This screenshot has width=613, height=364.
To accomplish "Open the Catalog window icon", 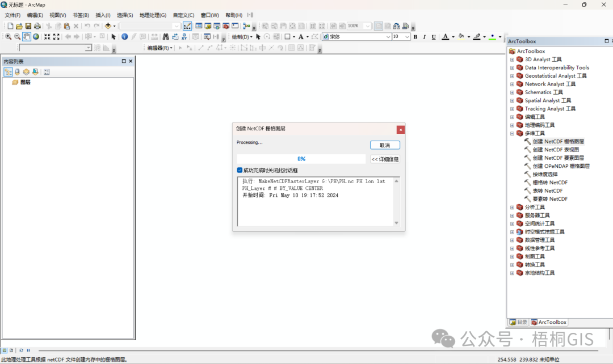I will click(208, 26).
